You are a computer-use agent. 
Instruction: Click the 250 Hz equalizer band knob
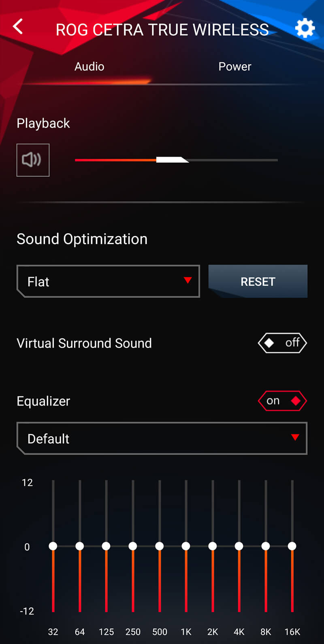pyautogui.click(x=133, y=546)
